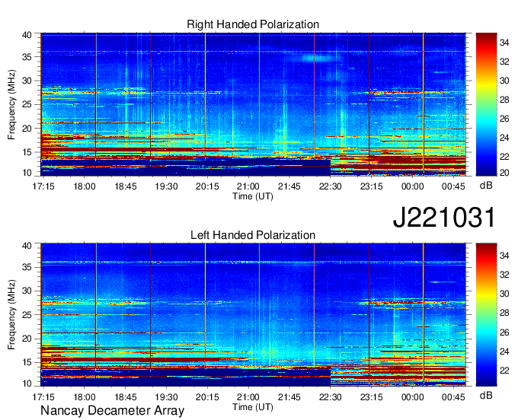The image size is (518, 420).
Task: Click "Time (UT)" label under Right Handed plot
Action: pyautogui.click(x=253, y=196)
